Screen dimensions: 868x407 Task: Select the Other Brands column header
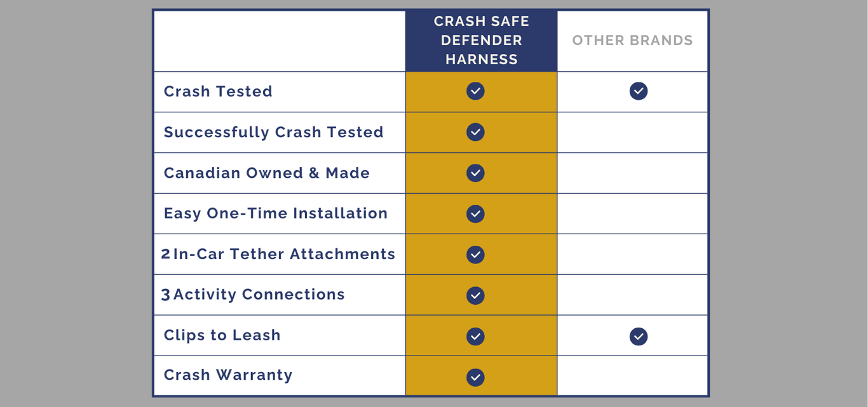coord(632,41)
